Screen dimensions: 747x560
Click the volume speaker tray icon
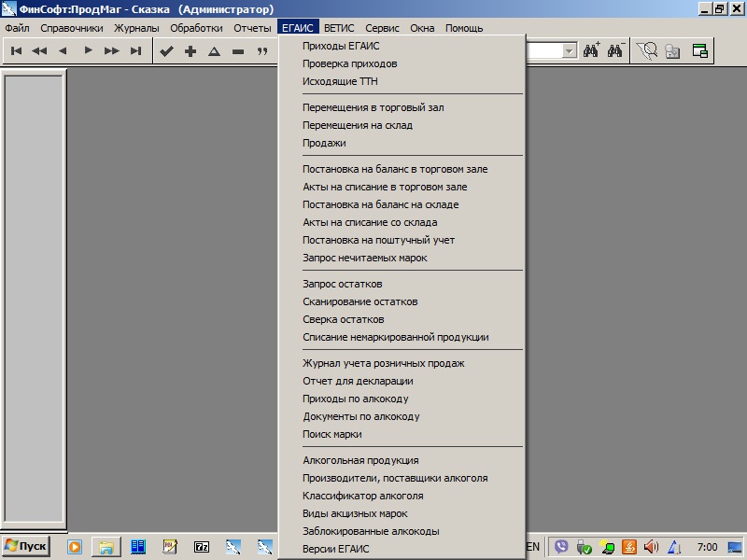coord(651,547)
